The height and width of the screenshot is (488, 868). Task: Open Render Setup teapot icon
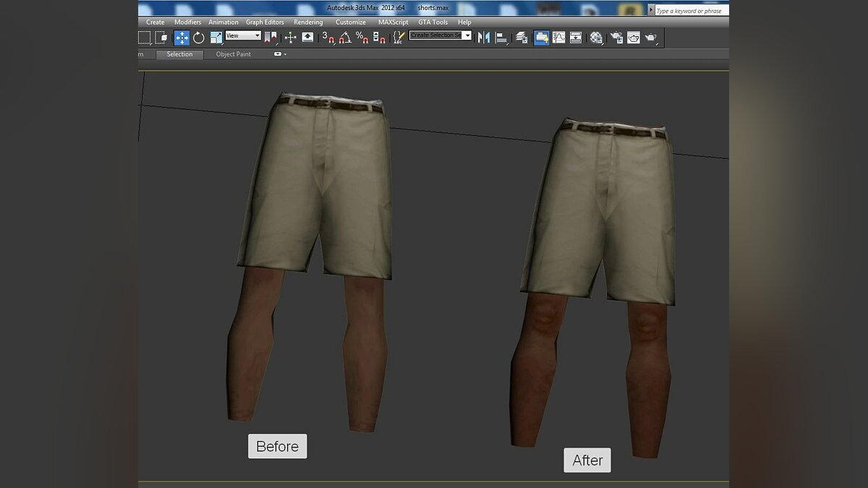tap(616, 38)
